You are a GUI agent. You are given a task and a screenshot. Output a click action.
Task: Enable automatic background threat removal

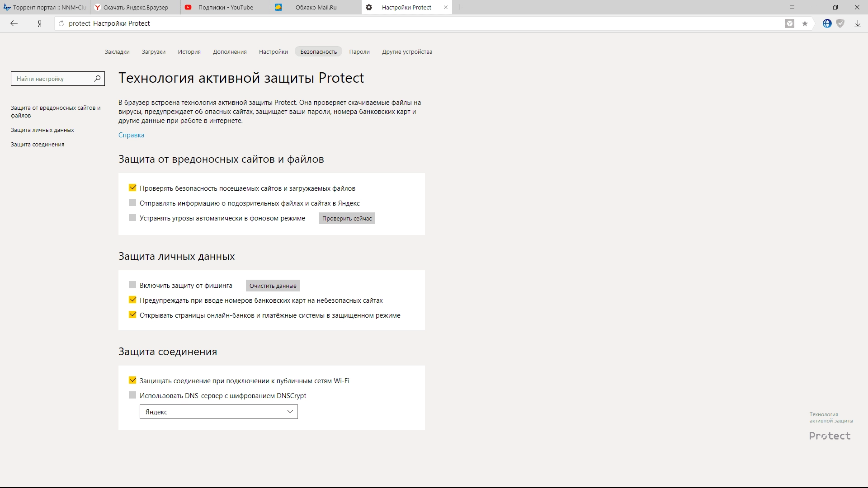[132, 217]
